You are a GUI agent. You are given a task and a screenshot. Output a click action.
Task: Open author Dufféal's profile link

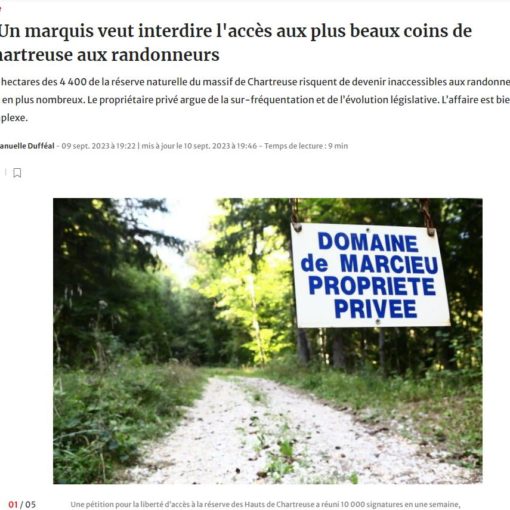[27, 146]
